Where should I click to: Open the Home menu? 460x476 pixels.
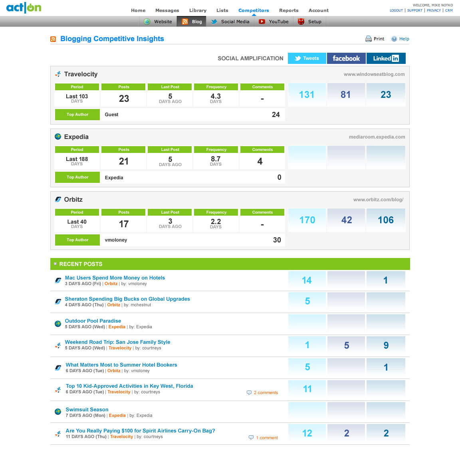pos(138,10)
